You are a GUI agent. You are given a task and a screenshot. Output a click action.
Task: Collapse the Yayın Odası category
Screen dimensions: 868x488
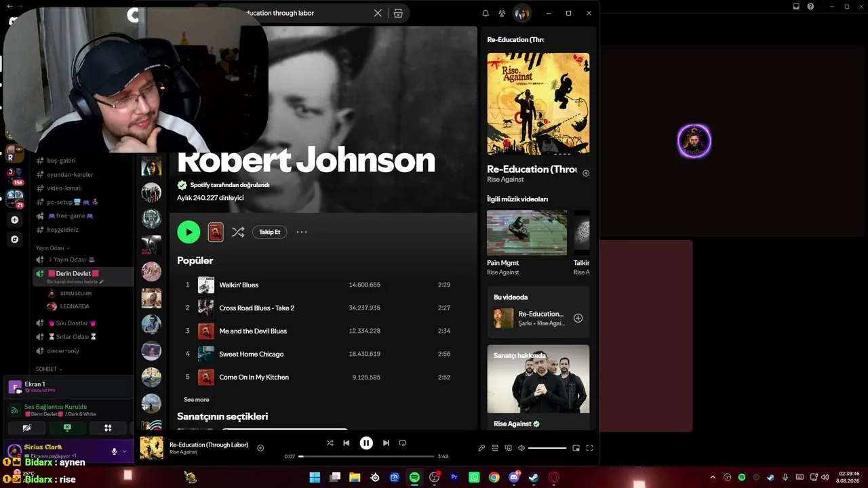click(53, 248)
